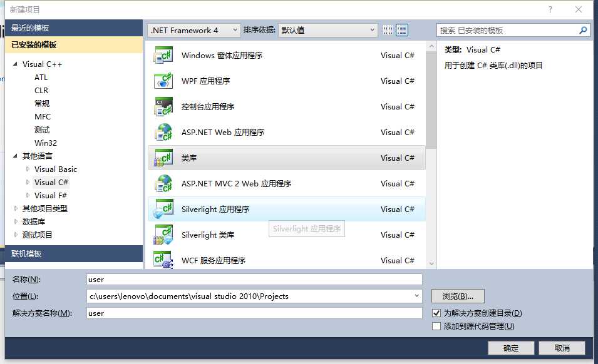Open the .NET Framework 4 dropdown
This screenshot has height=364, width=598.
coord(193,30)
